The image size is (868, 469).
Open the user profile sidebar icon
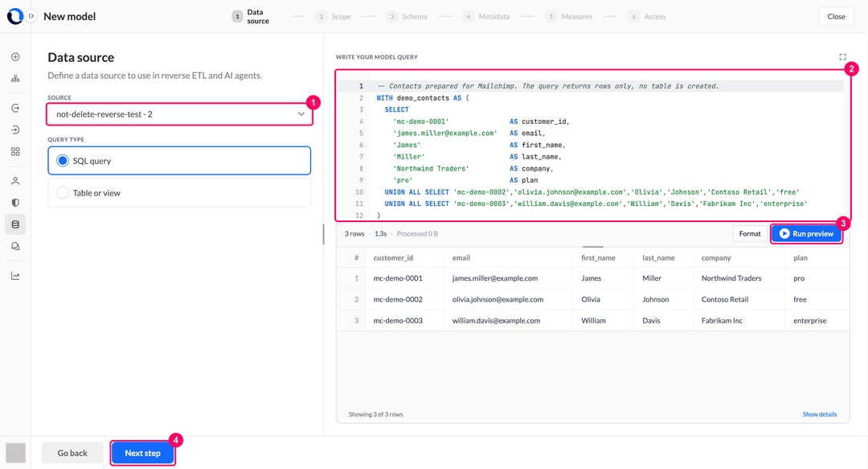point(15,181)
